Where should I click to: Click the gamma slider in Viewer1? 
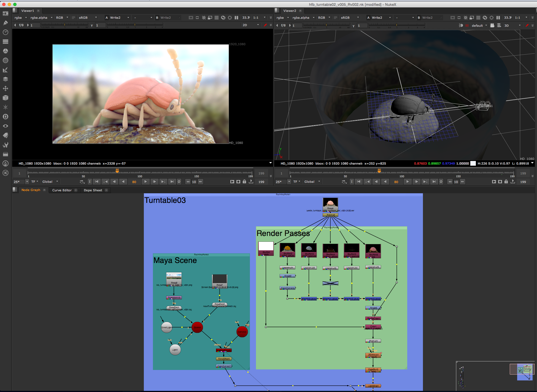[135, 25]
